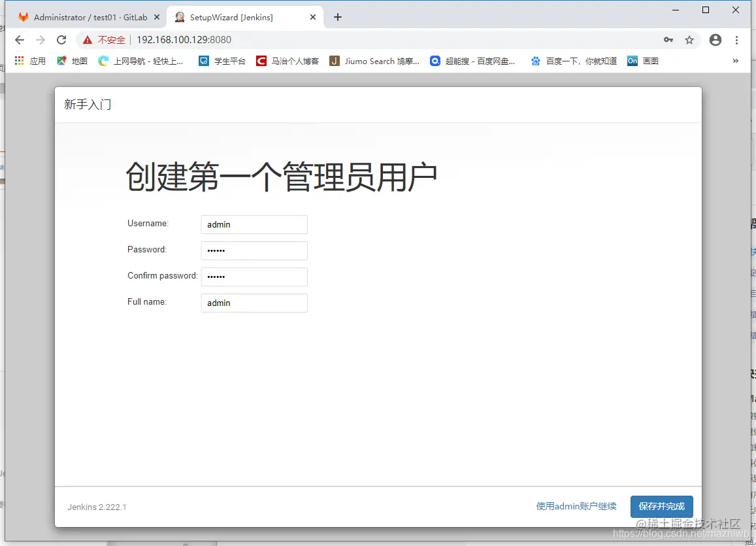Click the back navigation arrow
The height and width of the screenshot is (546, 756).
click(x=19, y=40)
